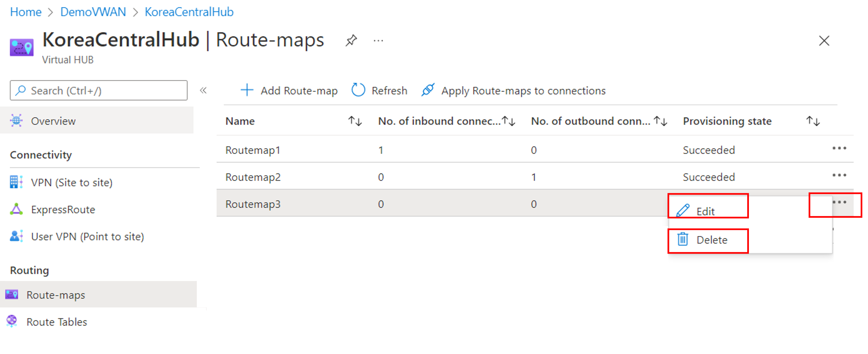Viewport: 868px width, 354px height.
Task: Click the trash can Delete icon
Action: [683, 239]
